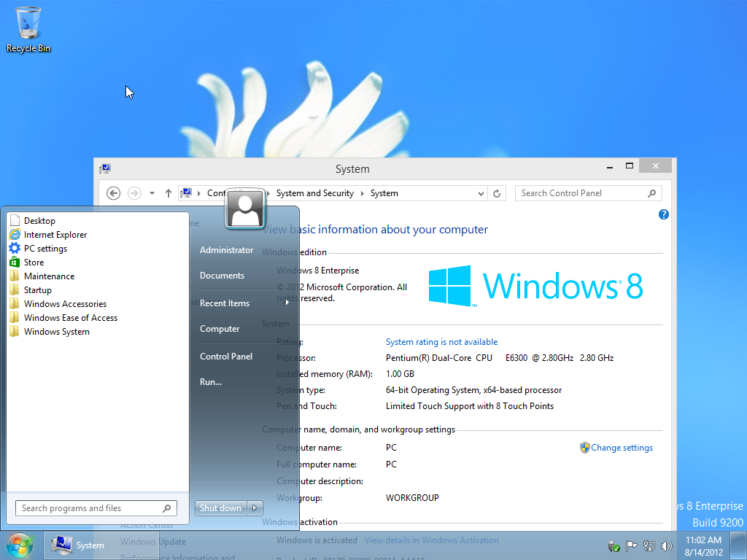The image size is (747, 560).
Task: Click the shield icon beside Change settings
Action: click(x=584, y=448)
